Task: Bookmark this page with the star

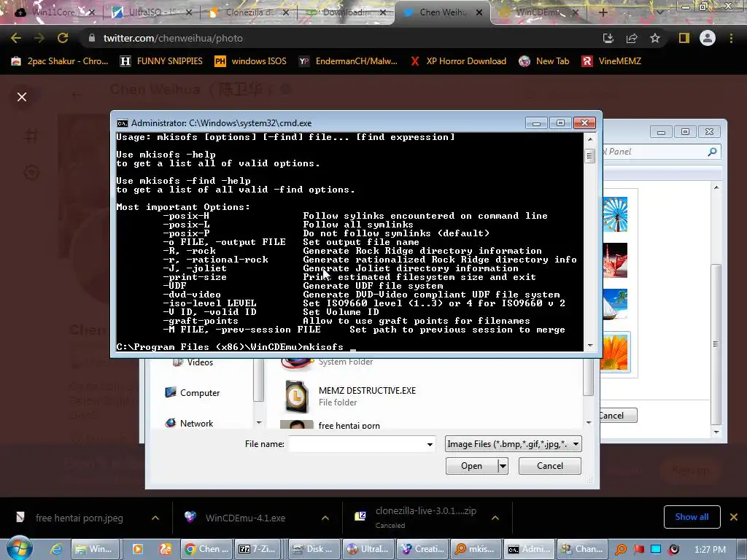Action: coord(655,38)
